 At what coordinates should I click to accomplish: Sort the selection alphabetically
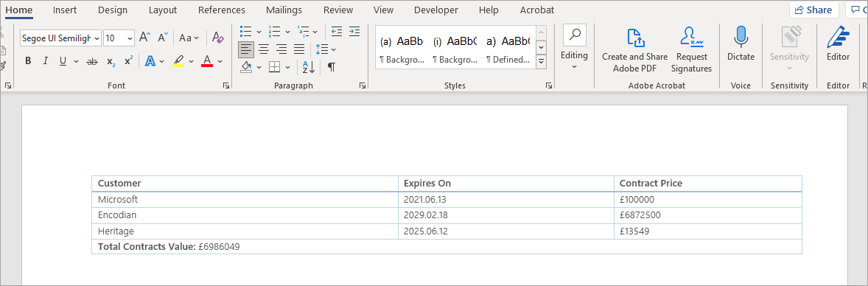[308, 67]
